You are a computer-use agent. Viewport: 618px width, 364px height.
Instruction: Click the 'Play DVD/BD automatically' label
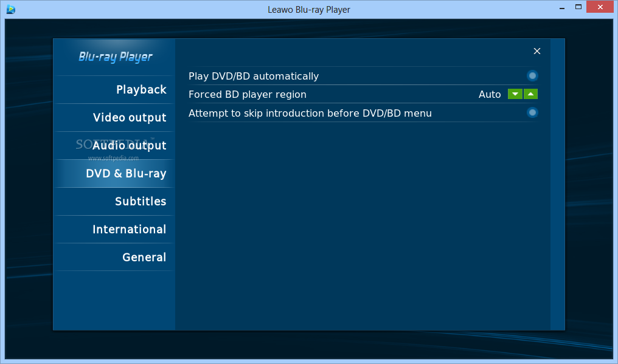(x=254, y=76)
